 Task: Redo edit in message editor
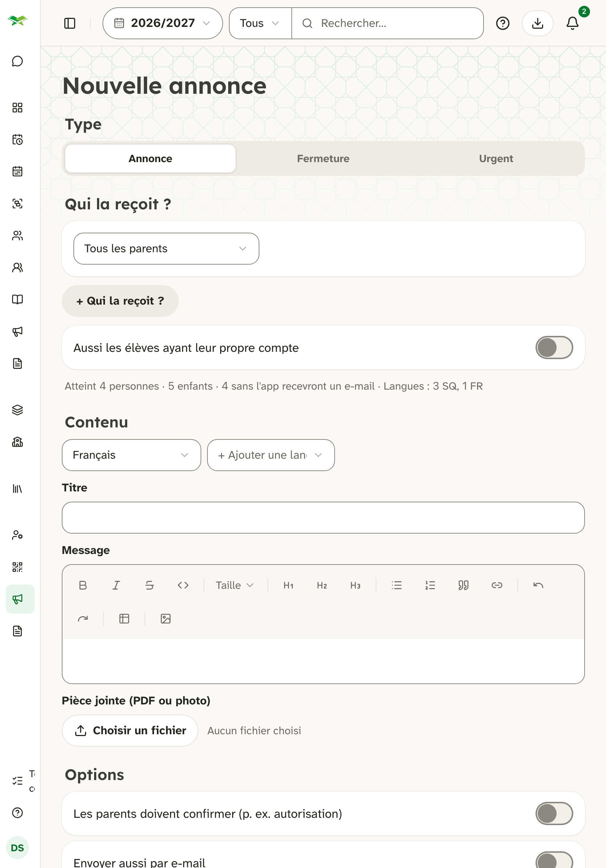83,619
